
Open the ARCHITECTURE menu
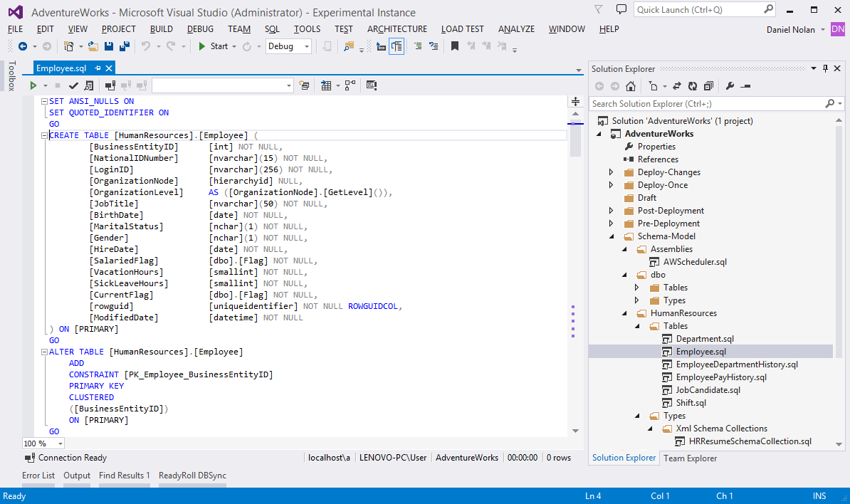(x=397, y=29)
